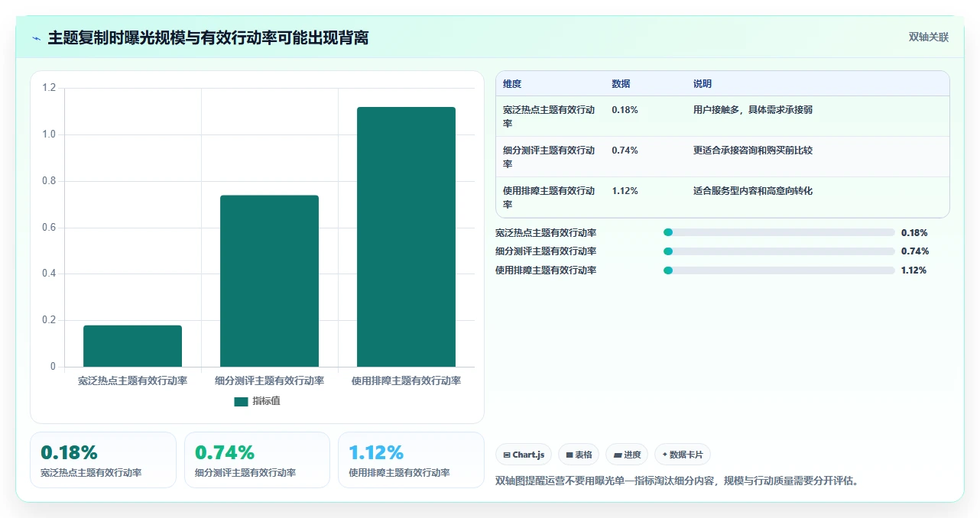Click the 使用排障主题有效行动率 bar in chart

(x=406, y=237)
